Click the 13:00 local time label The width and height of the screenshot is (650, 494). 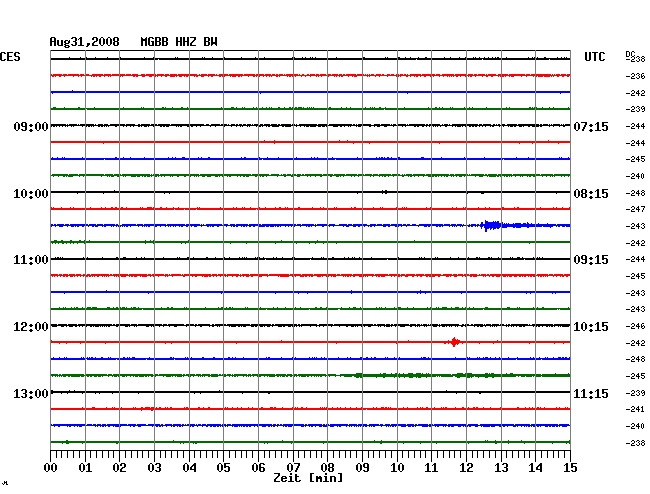tap(31, 393)
